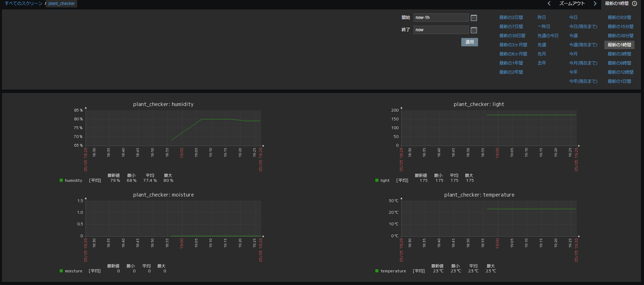Click the green humidity legend swatch
The height and width of the screenshot is (285, 644).
pos(61,180)
